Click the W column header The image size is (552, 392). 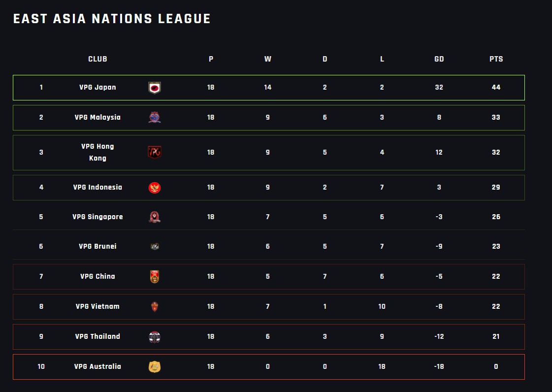coord(267,59)
